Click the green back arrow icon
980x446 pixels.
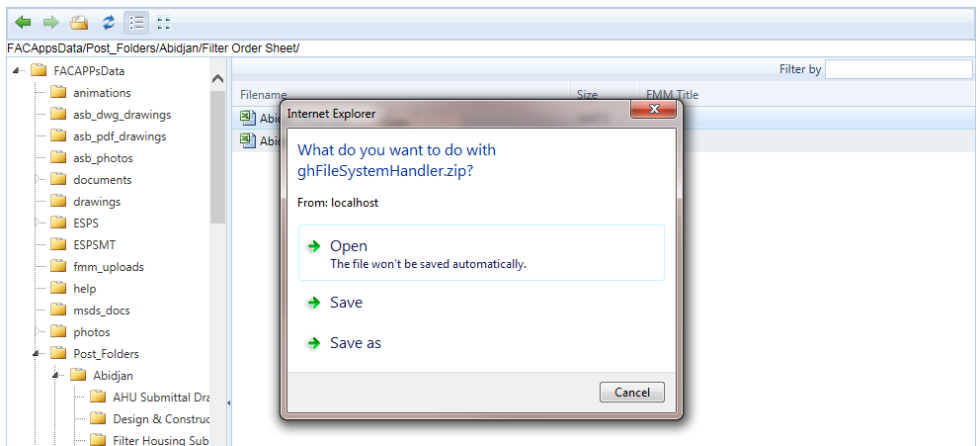click(x=23, y=22)
